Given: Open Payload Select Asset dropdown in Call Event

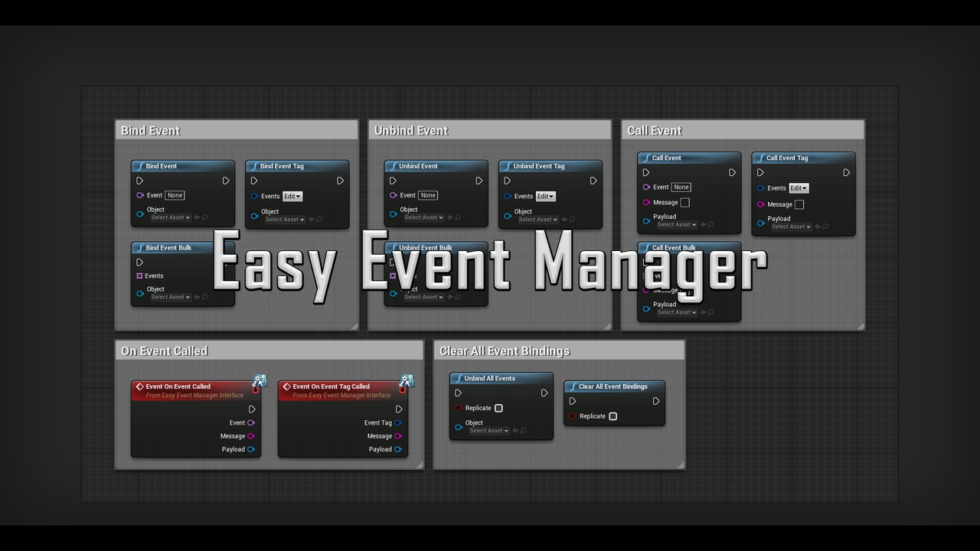Looking at the screenshot, I should pos(677,225).
